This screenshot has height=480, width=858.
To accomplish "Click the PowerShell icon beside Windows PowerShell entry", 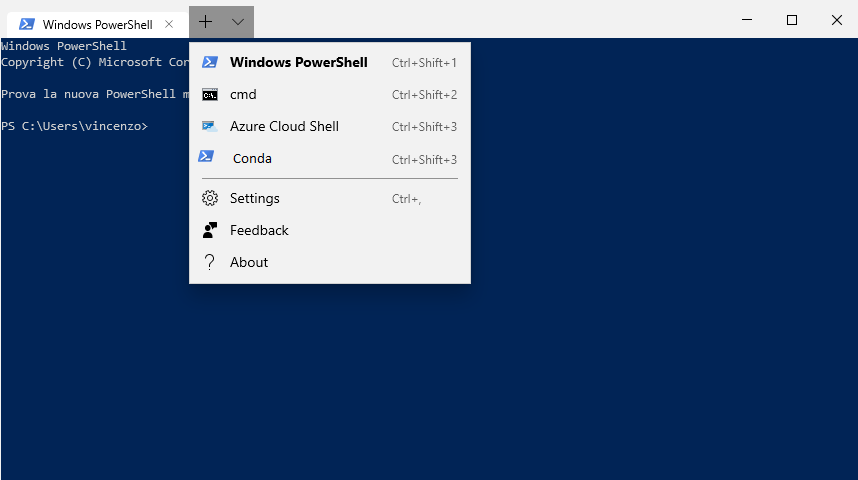I will tap(210, 62).
